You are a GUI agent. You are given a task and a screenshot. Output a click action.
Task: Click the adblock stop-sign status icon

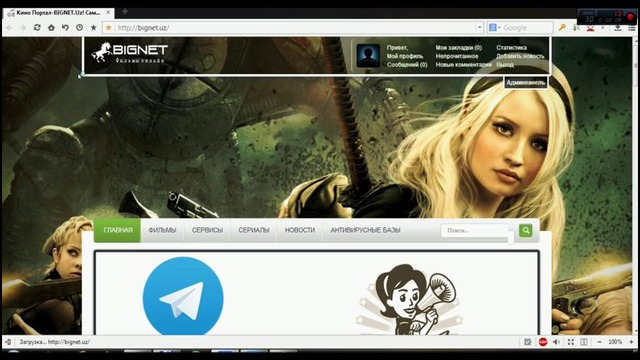tap(542, 342)
